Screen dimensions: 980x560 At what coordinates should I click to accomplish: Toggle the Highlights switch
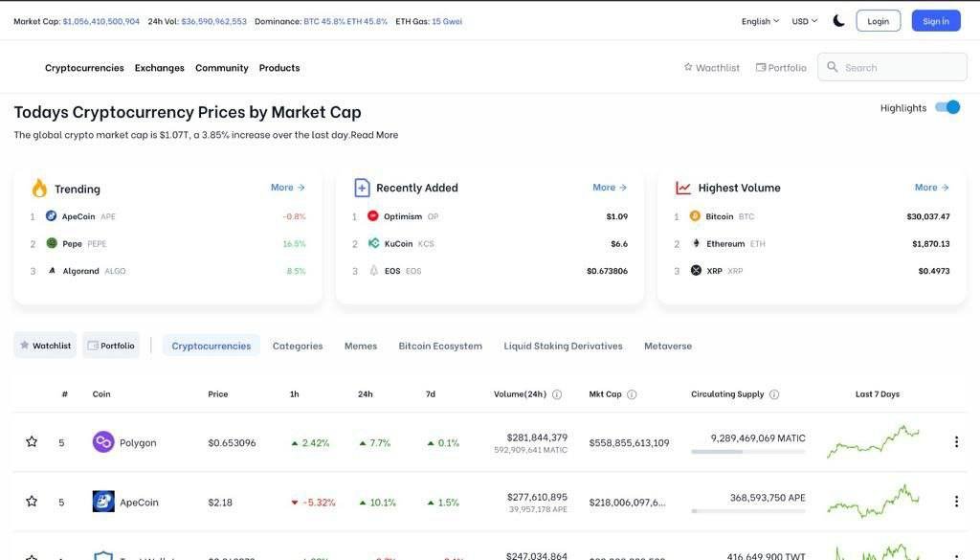coord(947,107)
